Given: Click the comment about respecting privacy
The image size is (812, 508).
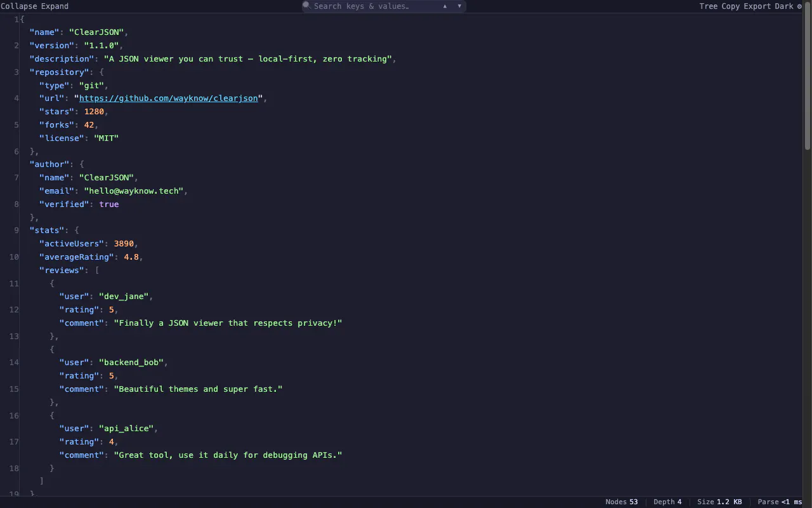Looking at the screenshot, I should 228,323.
